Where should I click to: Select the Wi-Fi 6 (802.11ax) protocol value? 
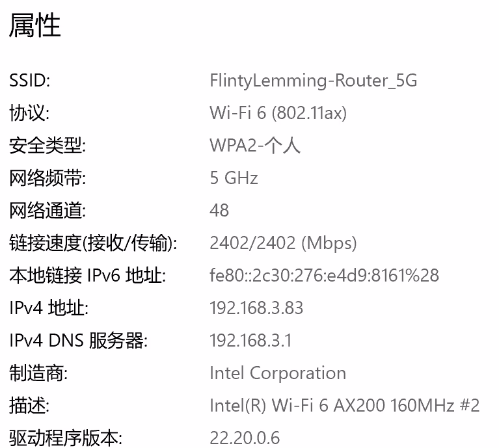coord(278,113)
